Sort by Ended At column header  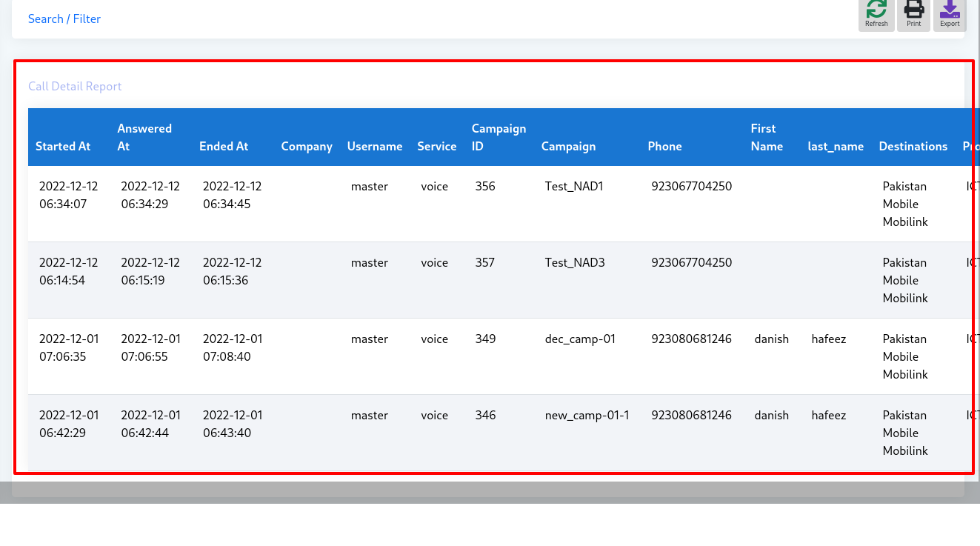coord(224,146)
